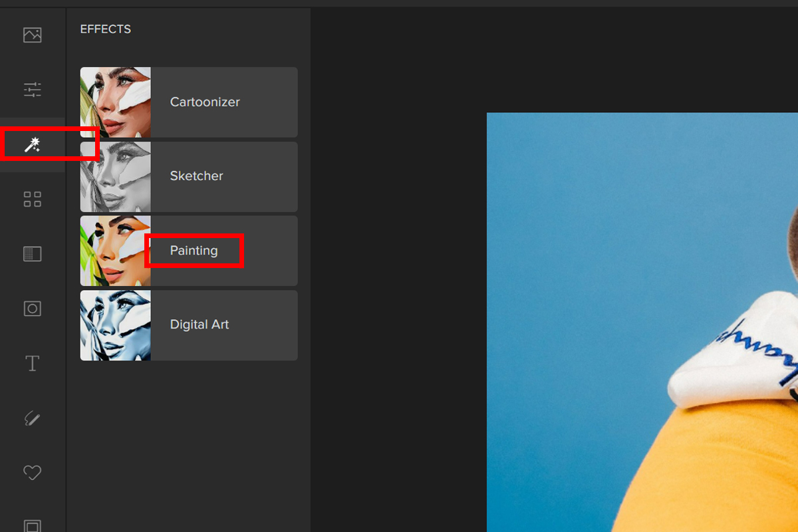Image resolution: width=798 pixels, height=532 pixels.
Task: Click the circle-in-square sidebar icon
Action: coord(32,309)
